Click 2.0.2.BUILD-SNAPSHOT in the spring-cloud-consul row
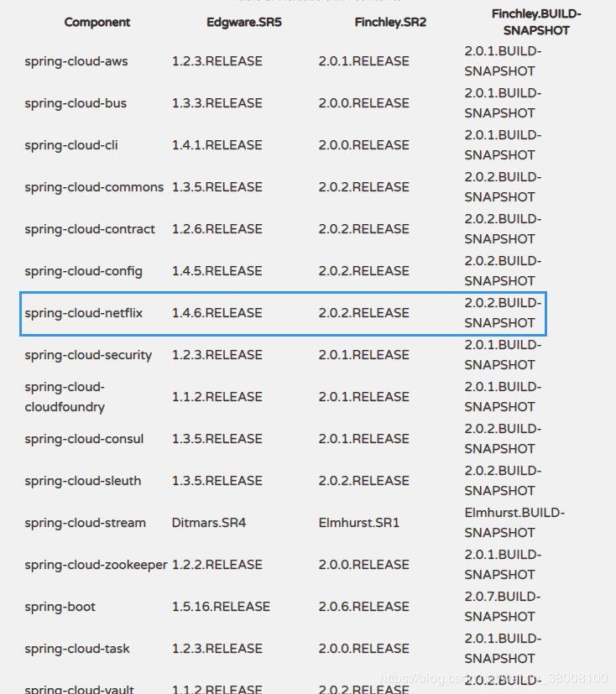This screenshot has height=694, width=616. point(503,439)
